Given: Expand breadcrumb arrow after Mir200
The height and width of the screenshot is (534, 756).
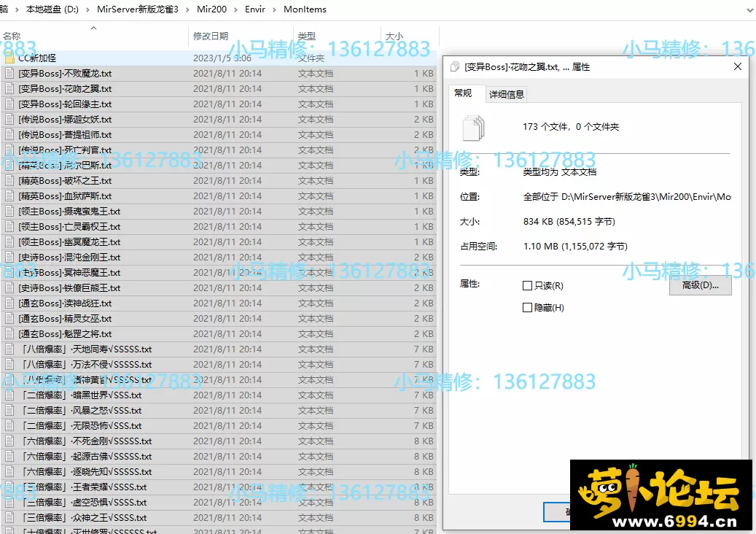Looking at the screenshot, I should 235,9.
